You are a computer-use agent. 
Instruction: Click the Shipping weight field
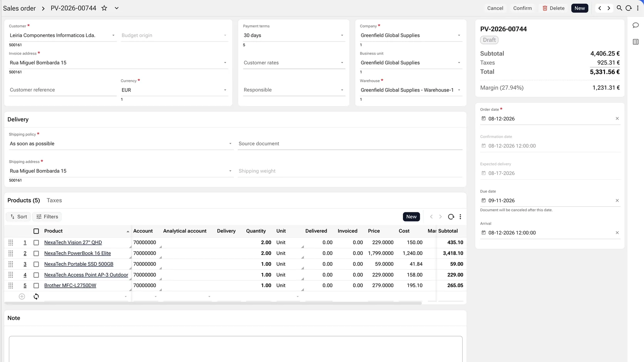pyautogui.click(x=350, y=171)
